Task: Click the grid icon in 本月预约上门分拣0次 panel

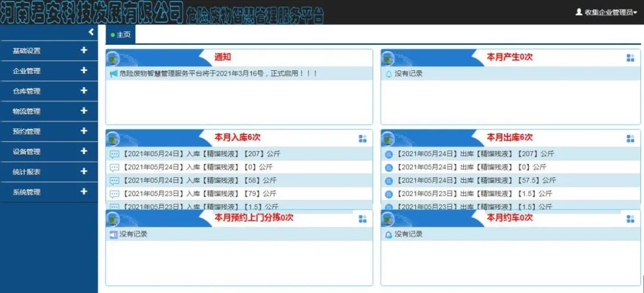Action: pos(363,218)
